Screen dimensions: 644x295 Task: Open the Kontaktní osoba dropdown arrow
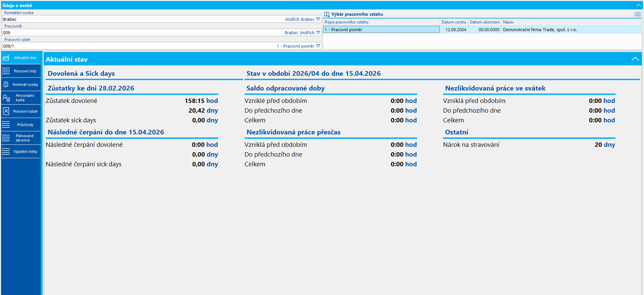318,19
